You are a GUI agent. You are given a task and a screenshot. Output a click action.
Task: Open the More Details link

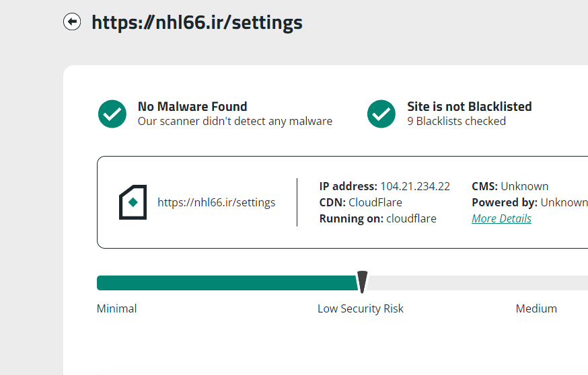pos(501,218)
